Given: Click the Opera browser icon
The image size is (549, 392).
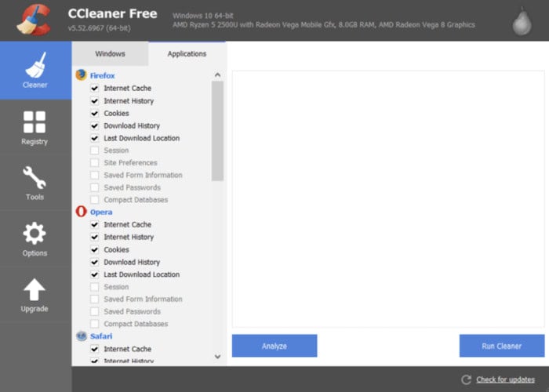Looking at the screenshot, I should coord(82,212).
